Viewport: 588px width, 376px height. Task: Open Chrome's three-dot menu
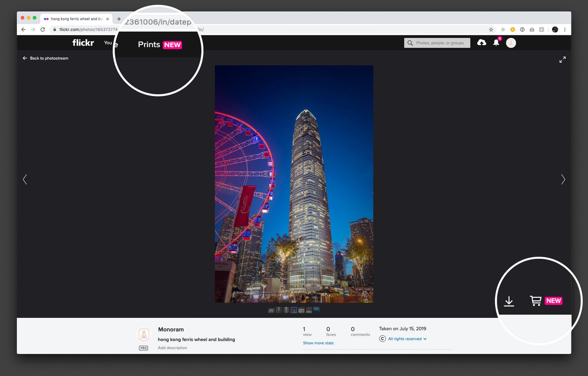point(565,29)
